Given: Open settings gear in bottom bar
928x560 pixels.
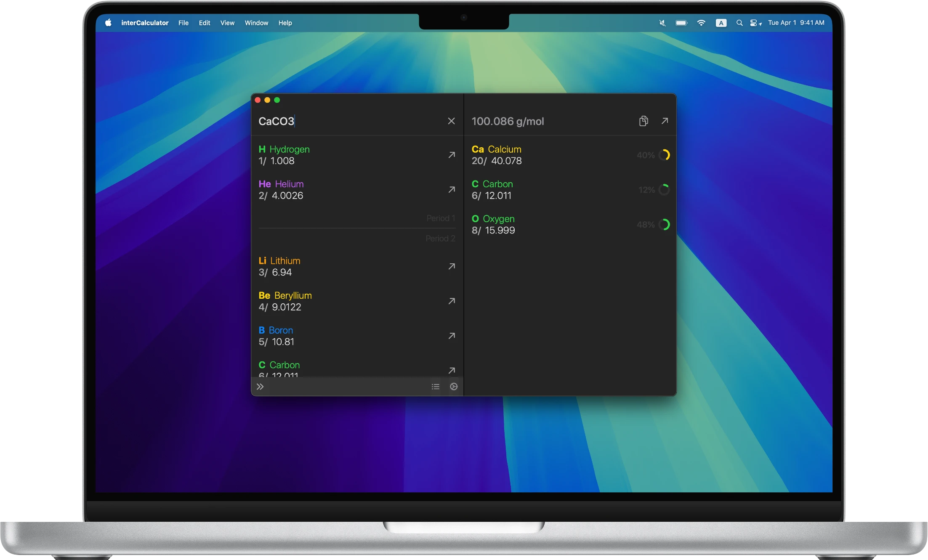Looking at the screenshot, I should click(454, 387).
